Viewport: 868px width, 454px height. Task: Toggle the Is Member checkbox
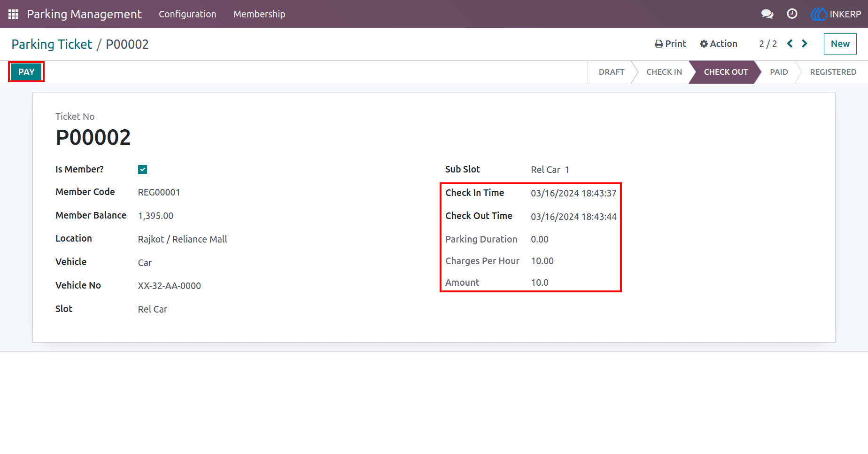(x=143, y=170)
